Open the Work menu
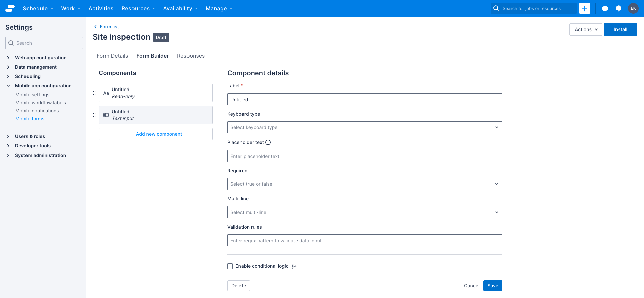The width and height of the screenshot is (644, 298). pyautogui.click(x=71, y=8)
